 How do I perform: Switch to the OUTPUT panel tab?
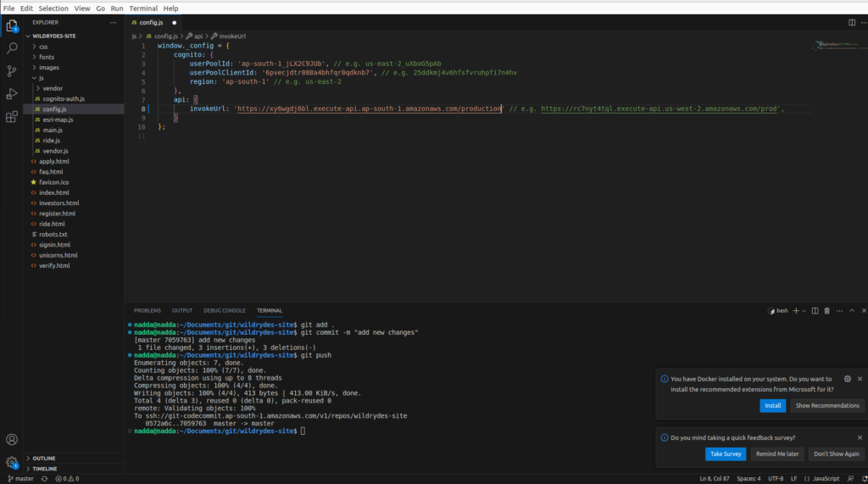click(182, 311)
